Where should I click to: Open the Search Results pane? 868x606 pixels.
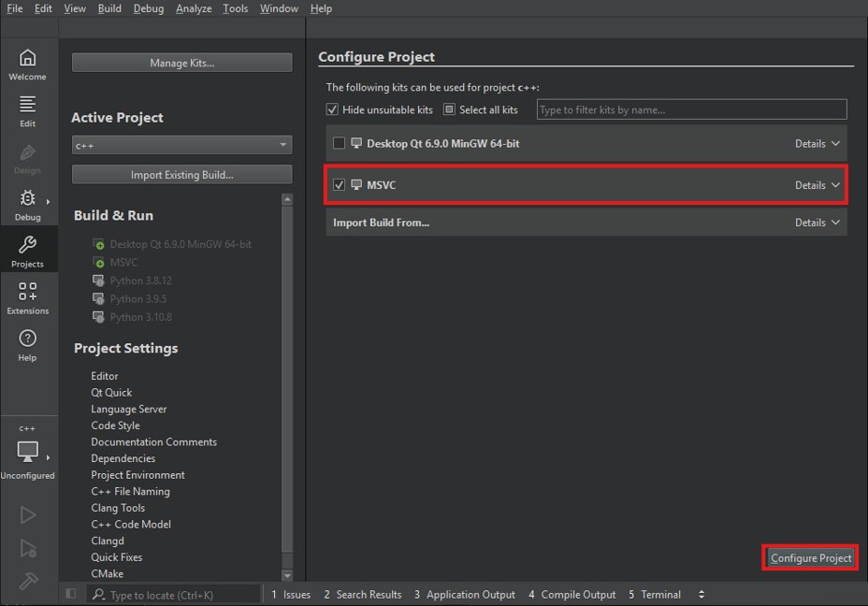(x=363, y=595)
